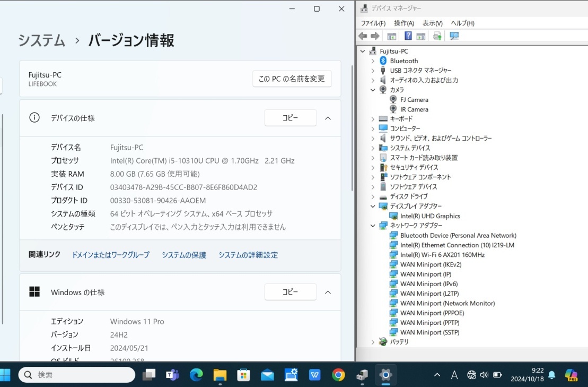The image size is (588, 387).
Task: Expand the ディスク ドライブ category
Action: [x=373, y=197]
